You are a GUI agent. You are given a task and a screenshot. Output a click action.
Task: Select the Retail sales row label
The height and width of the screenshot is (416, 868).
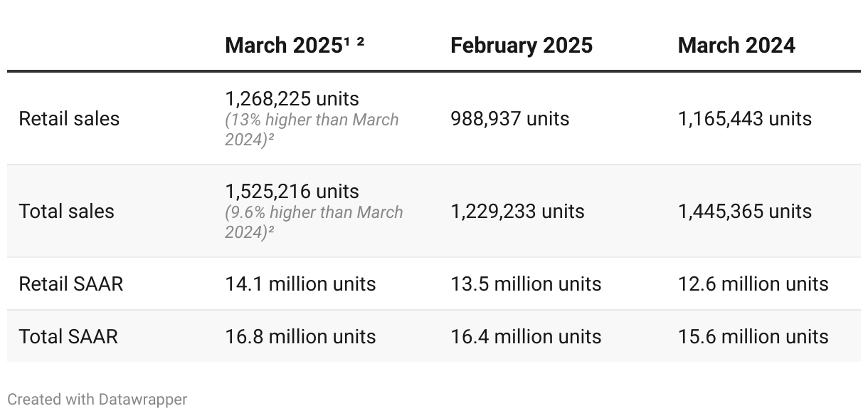pos(69,118)
